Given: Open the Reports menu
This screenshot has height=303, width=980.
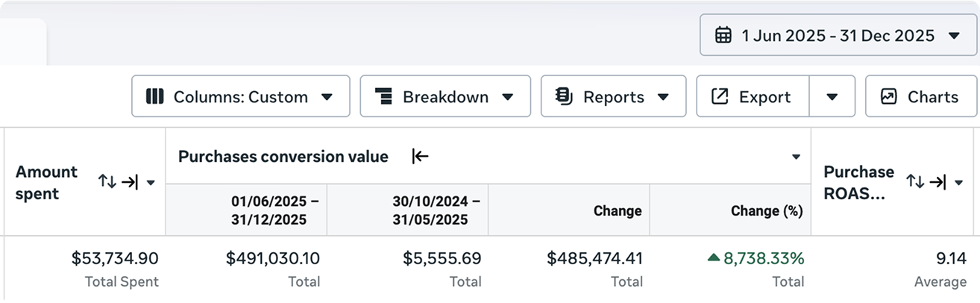Looking at the screenshot, I should (662, 97).
